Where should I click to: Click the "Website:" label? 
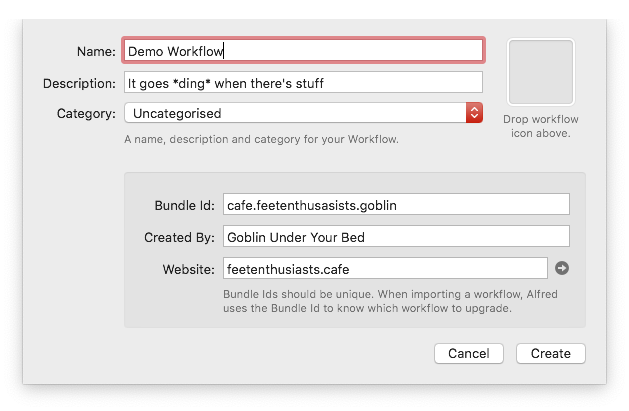[x=188, y=268]
